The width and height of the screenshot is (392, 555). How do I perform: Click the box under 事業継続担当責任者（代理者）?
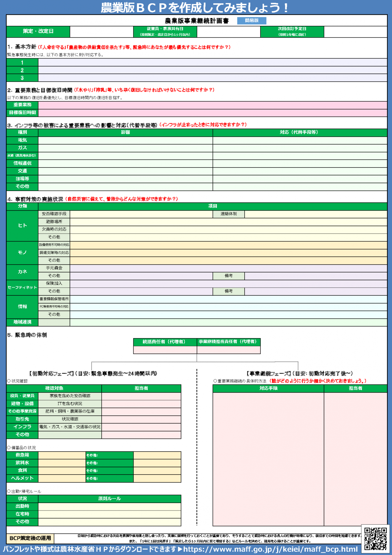[x=229, y=350]
